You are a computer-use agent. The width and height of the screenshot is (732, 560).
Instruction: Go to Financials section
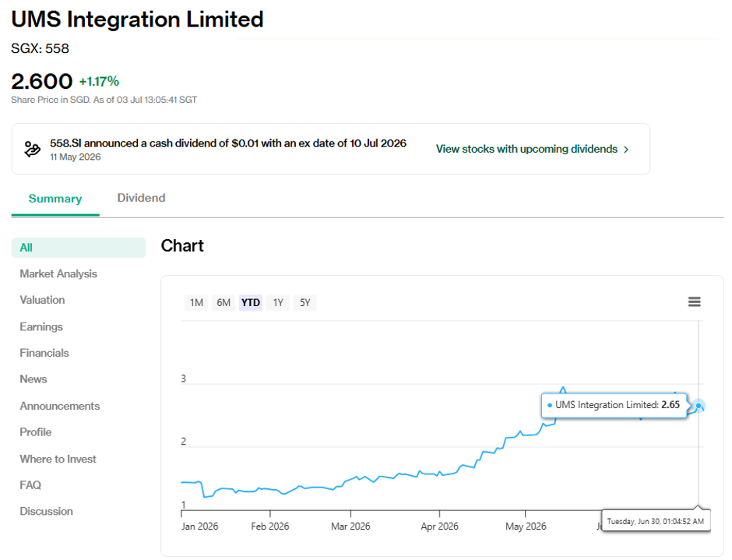44,353
